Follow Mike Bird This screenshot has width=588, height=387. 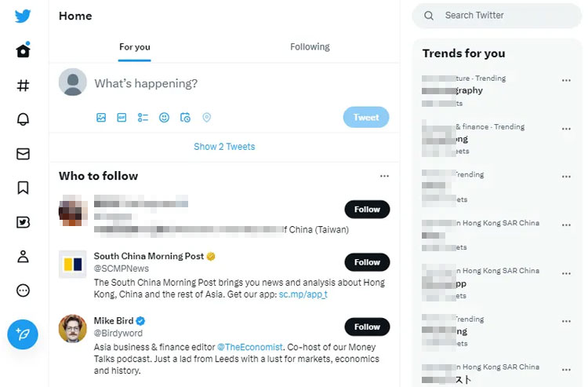pos(367,327)
